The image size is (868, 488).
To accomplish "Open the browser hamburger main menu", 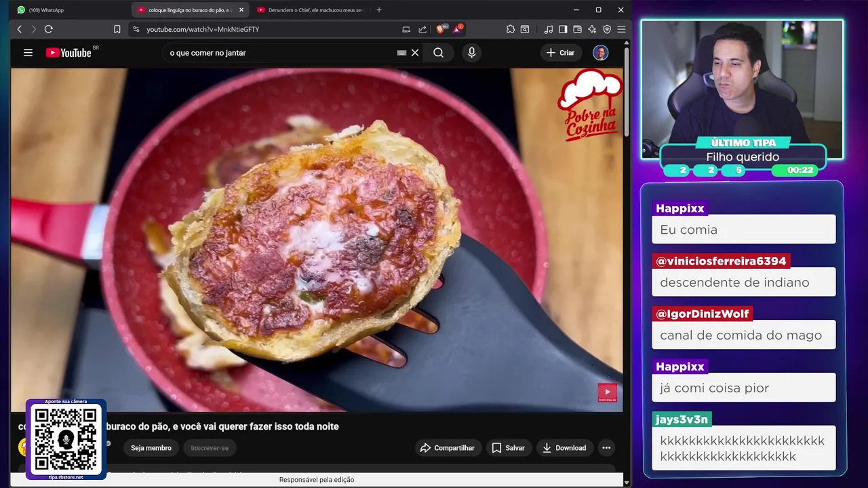I will [x=621, y=29].
